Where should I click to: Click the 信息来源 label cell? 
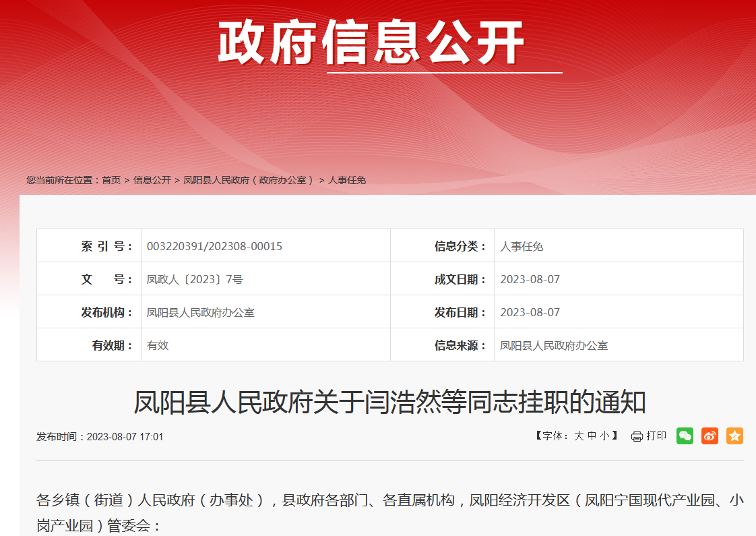[442, 345]
